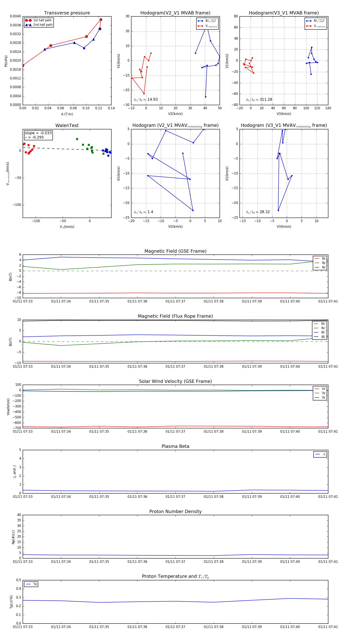Click the '-700' tick on Solar Wind Velocity axis

coord(17,428)
